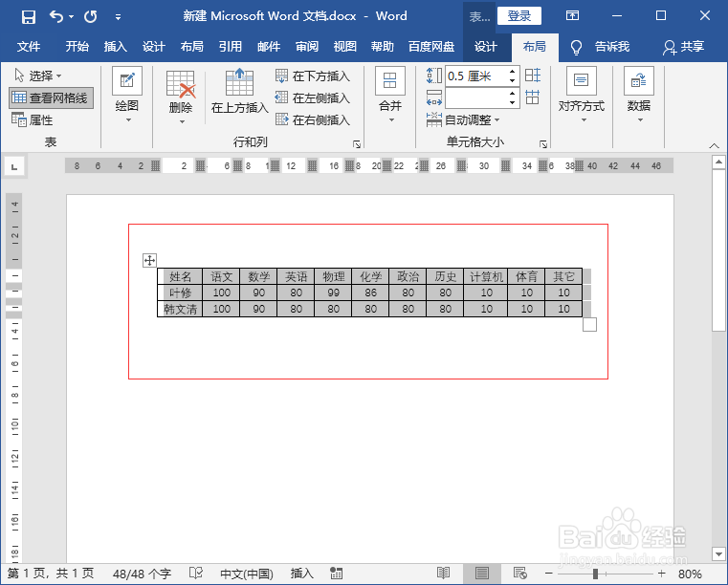Open the ribbon display options icon
728x585 pixels.
tap(572, 16)
